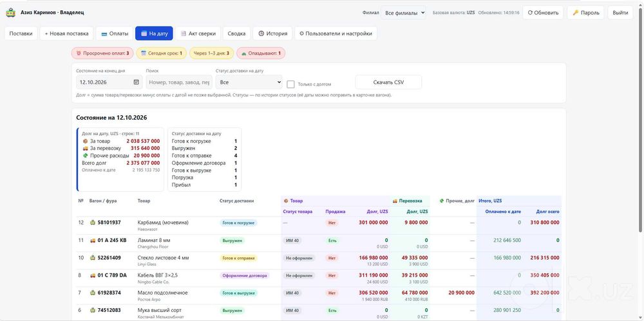The image size is (644, 321).
Task: Click the Пароль button
Action: (585, 13)
